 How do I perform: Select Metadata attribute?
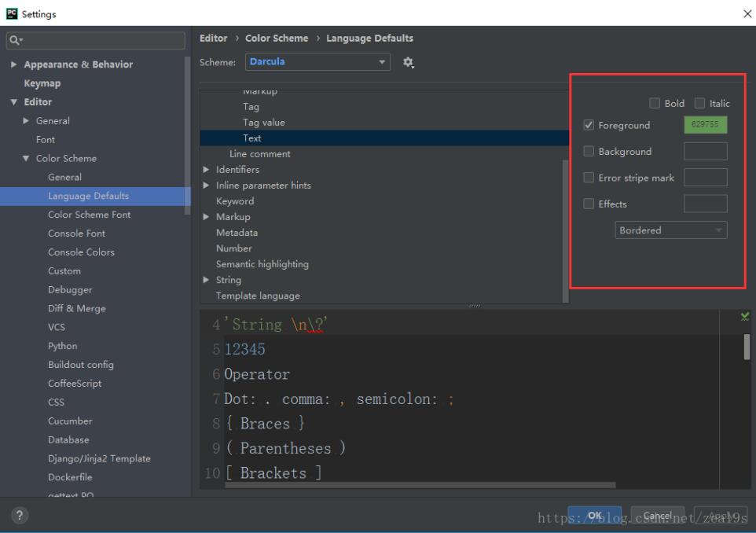(x=237, y=233)
